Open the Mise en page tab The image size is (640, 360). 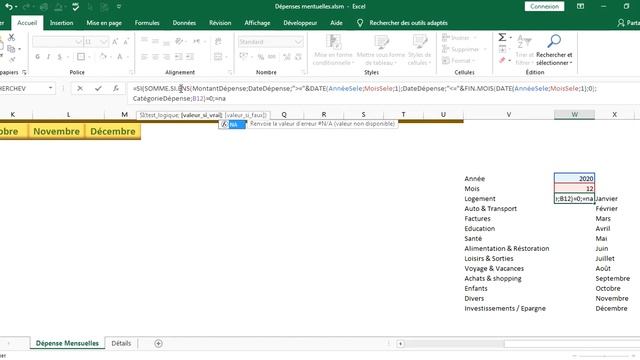coord(104,23)
